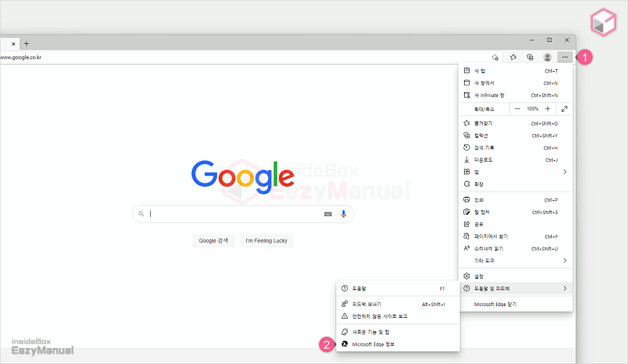Start 웹 캡처 (Web capture) menu item
Viewport: 628px width, 364px height.
click(516, 212)
